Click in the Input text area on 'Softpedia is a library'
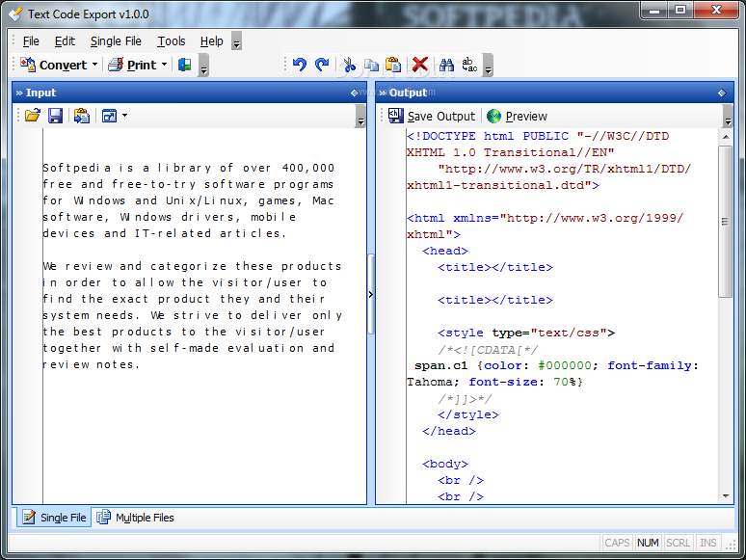Viewport: 746px width, 560px height. coord(126,168)
